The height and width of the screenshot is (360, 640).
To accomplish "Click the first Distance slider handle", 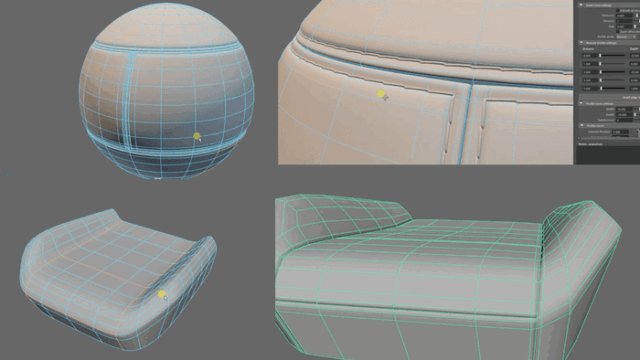I will pos(600,56).
